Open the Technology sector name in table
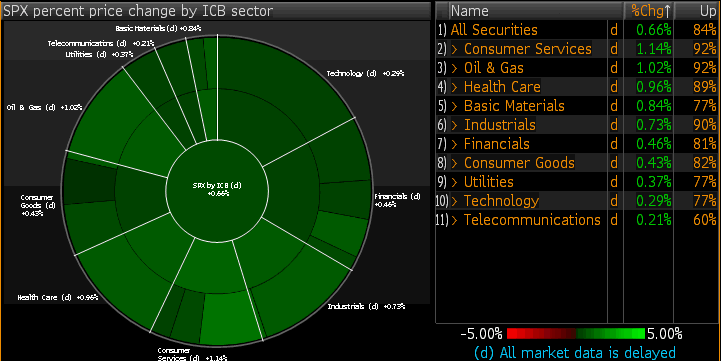Screen dimensions: 721x361 point(501,201)
